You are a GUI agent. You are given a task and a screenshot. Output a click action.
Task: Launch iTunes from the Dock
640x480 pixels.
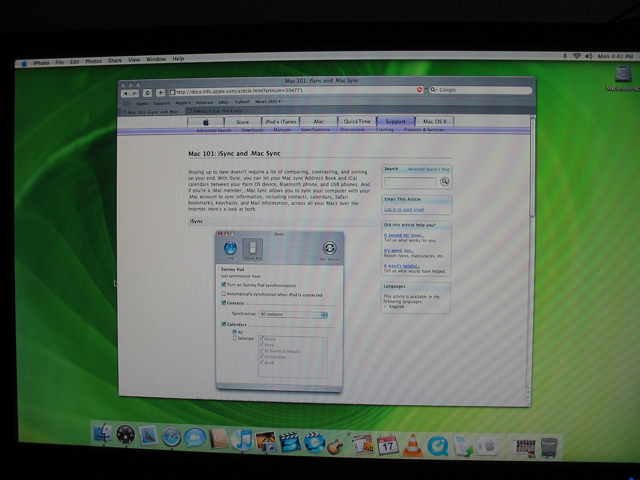(242, 440)
